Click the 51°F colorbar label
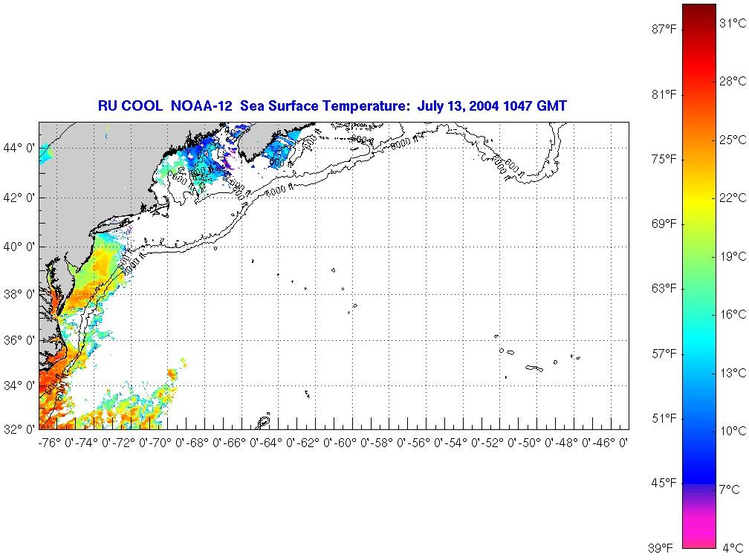Viewport: 749px width, 560px height. tap(664, 419)
